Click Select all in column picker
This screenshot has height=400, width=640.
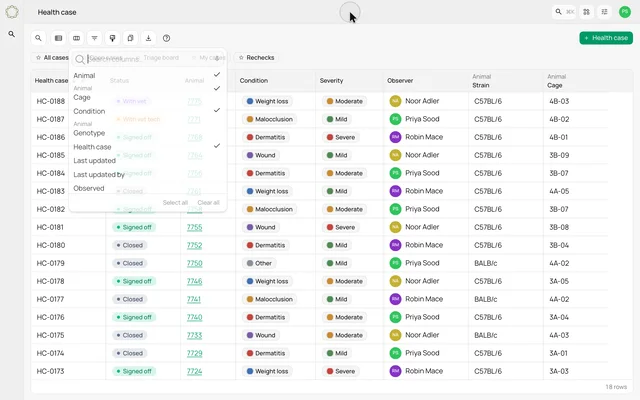click(175, 202)
